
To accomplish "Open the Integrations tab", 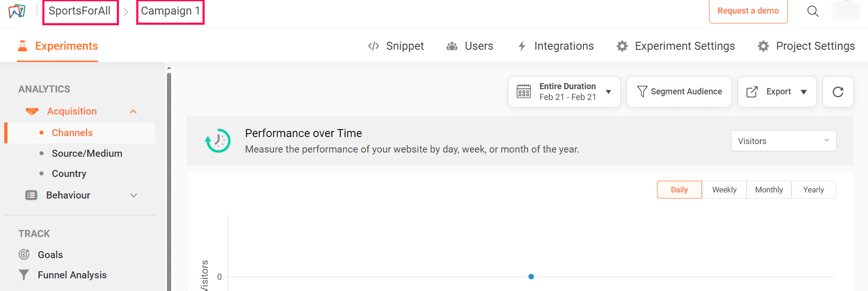I will 556,46.
